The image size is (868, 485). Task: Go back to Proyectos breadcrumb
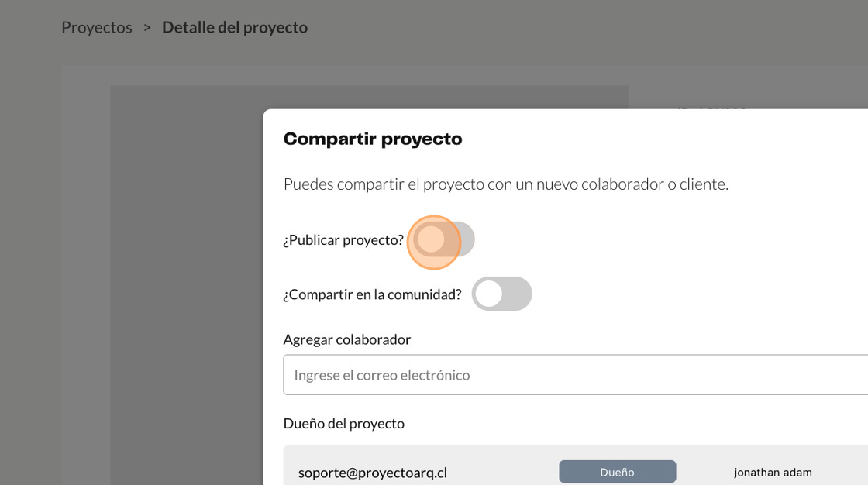click(x=97, y=28)
